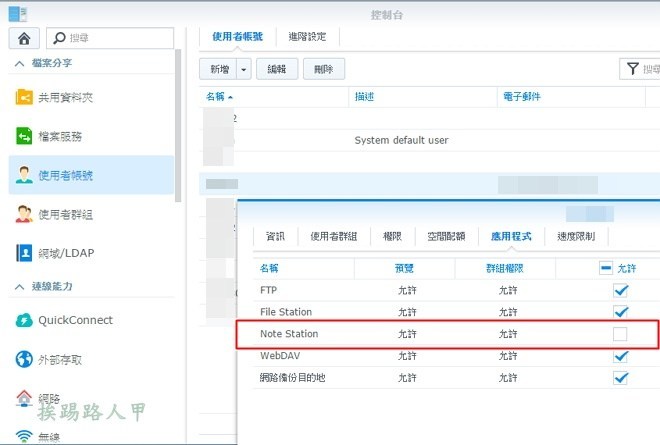This screenshot has width=660, height=445.
Task: Open 外部存取 external access globe icon
Action: click(25, 359)
